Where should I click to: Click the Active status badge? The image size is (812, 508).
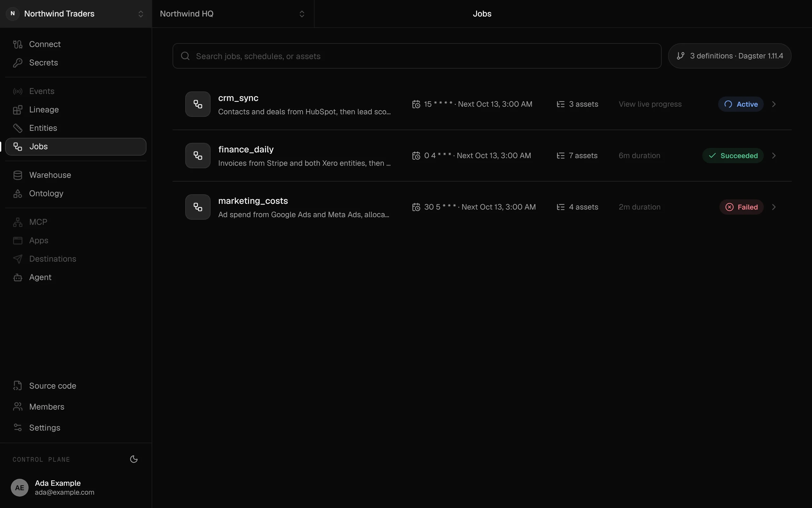[741, 104]
